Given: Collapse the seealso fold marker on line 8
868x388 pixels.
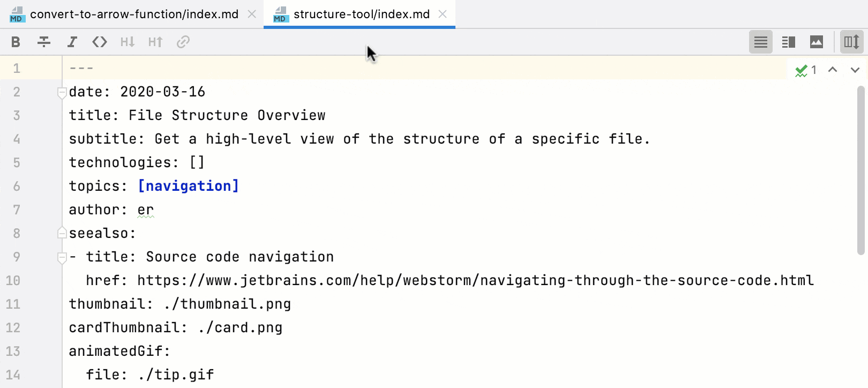Looking at the screenshot, I should (62, 233).
